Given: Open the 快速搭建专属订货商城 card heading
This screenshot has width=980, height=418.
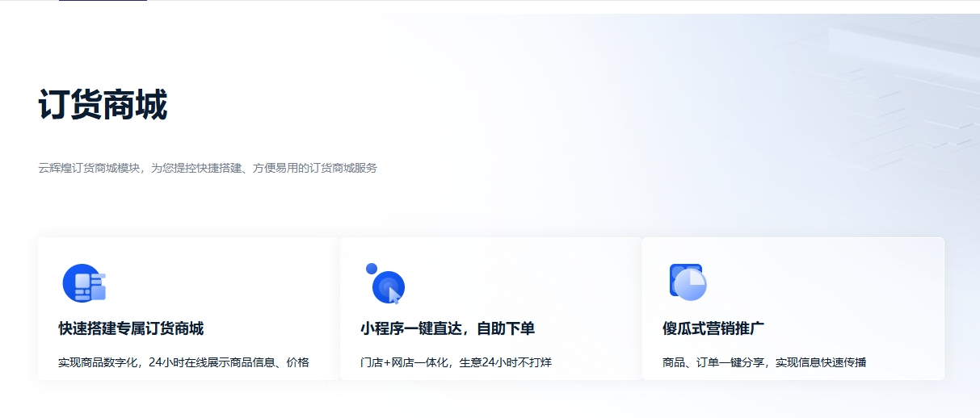Looking at the screenshot, I should tap(131, 328).
